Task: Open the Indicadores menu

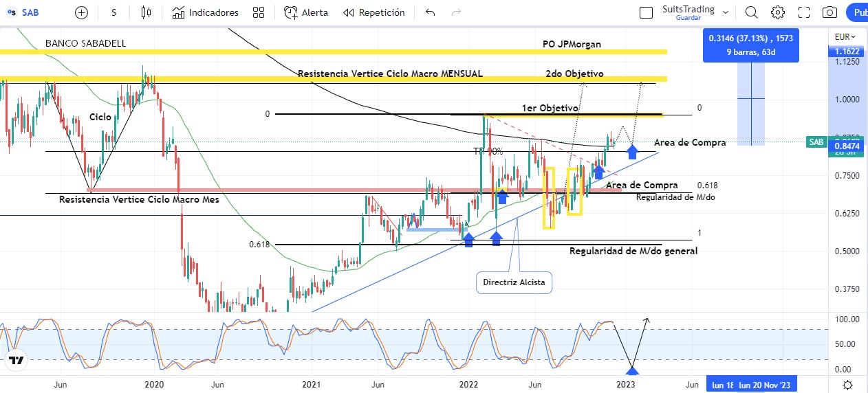Action: point(206,12)
